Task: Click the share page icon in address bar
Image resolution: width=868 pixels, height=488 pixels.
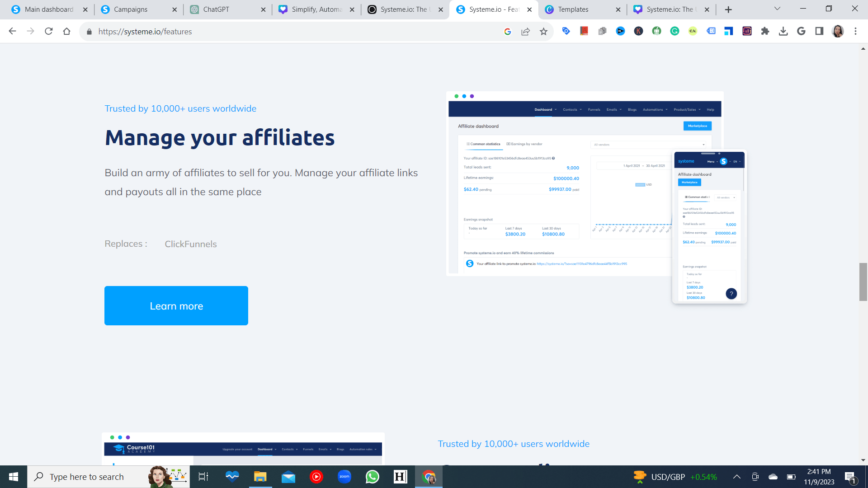Action: click(525, 32)
